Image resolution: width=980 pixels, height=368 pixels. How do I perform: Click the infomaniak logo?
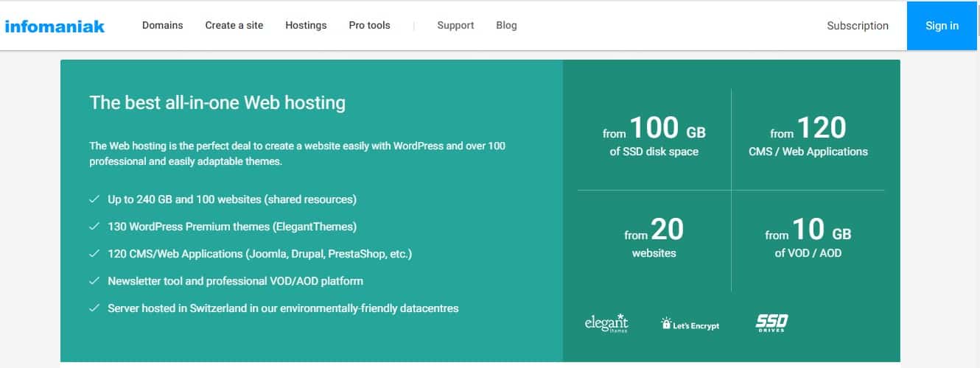pos(55,26)
